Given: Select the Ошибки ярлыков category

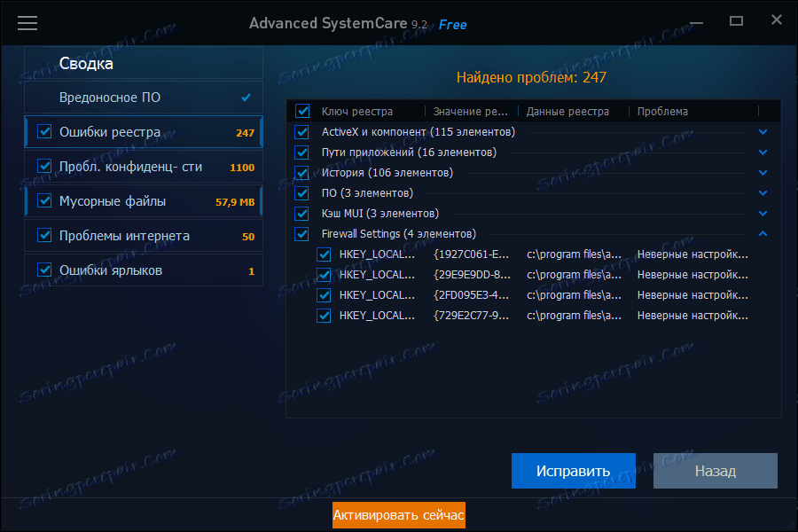Looking at the screenshot, I should click(144, 270).
